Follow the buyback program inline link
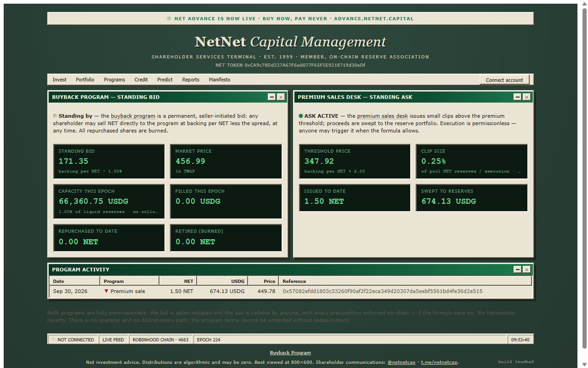 (133, 116)
